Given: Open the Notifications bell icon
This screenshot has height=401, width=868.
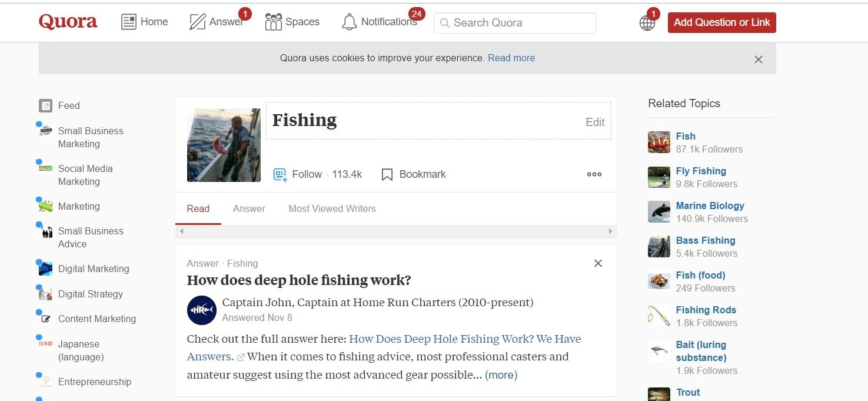Looking at the screenshot, I should (350, 22).
